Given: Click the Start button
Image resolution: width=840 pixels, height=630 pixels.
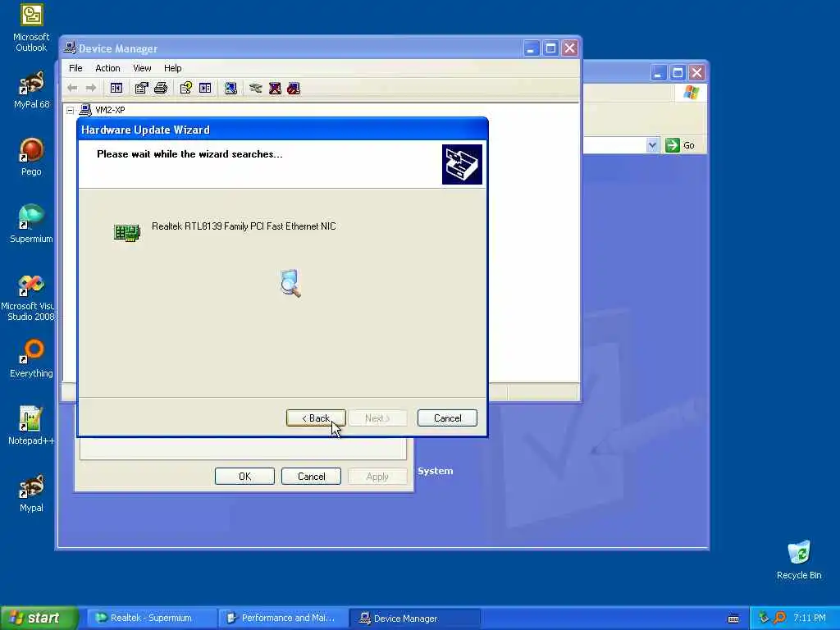Looking at the screenshot, I should (39, 619).
